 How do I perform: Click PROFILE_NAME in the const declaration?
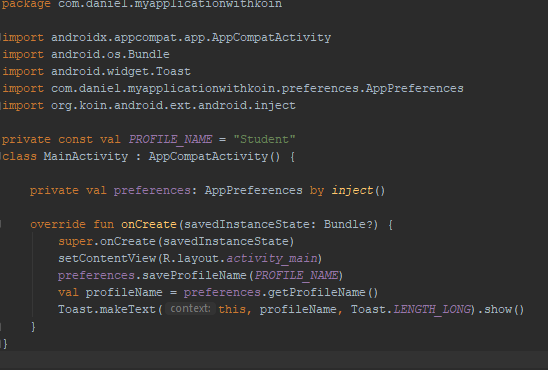click(x=170, y=139)
